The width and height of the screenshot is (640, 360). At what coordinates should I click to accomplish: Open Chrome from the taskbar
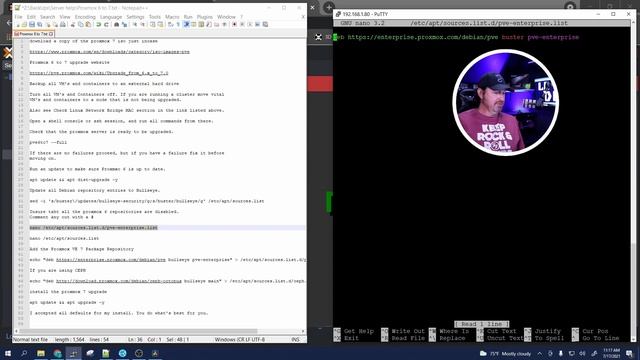click(57, 353)
